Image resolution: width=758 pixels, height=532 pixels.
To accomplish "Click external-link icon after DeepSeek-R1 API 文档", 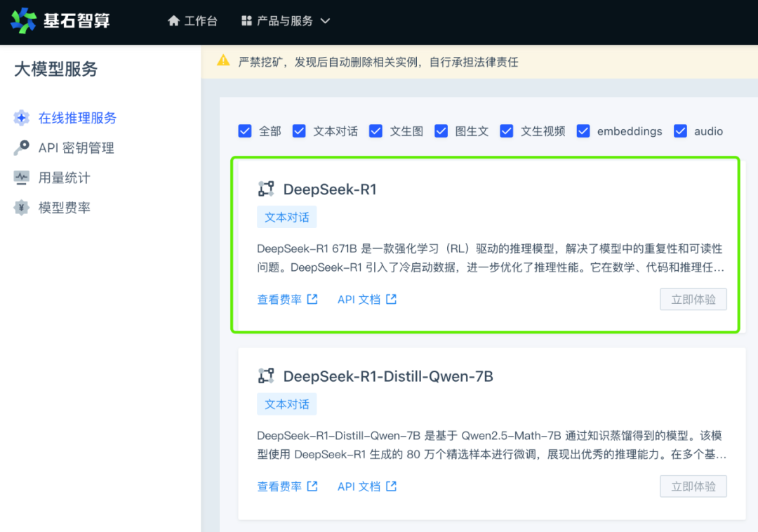I will 392,299.
